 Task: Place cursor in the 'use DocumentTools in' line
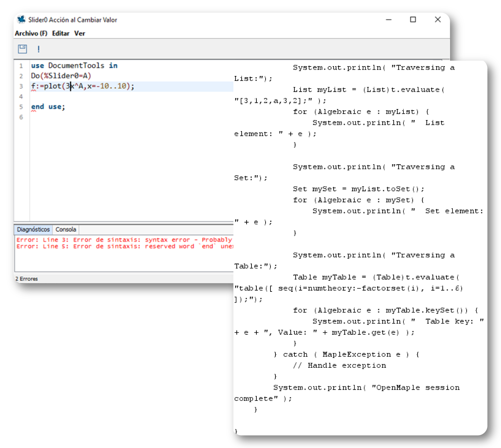tap(74, 65)
